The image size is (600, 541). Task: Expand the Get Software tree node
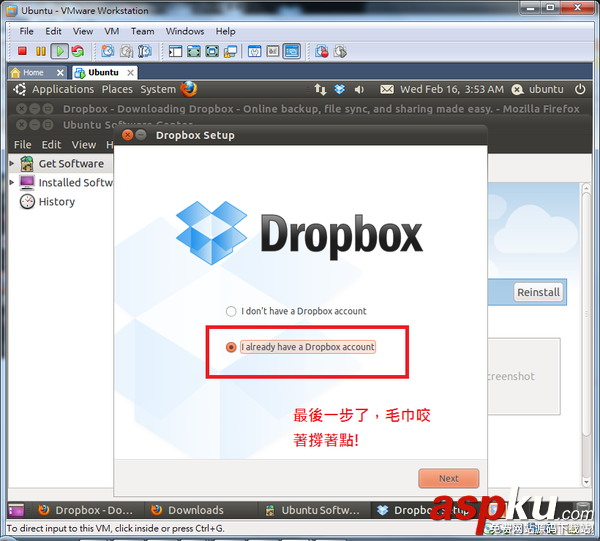pyautogui.click(x=12, y=163)
